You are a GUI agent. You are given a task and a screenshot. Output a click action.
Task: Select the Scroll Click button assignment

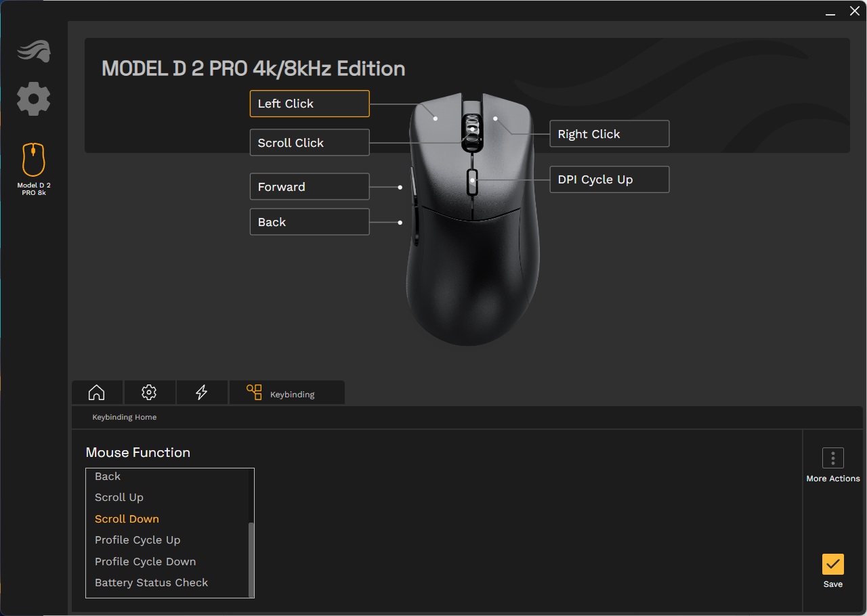[310, 143]
